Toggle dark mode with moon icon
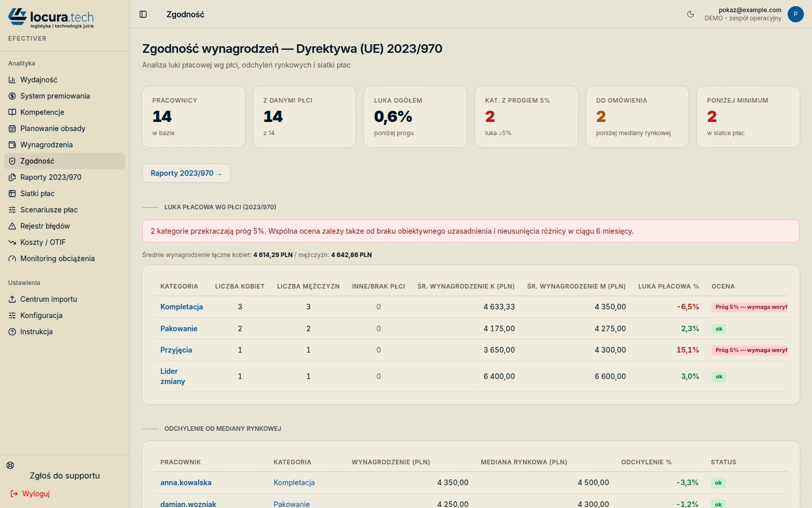Viewport: 812px width, 508px height. 691,14
